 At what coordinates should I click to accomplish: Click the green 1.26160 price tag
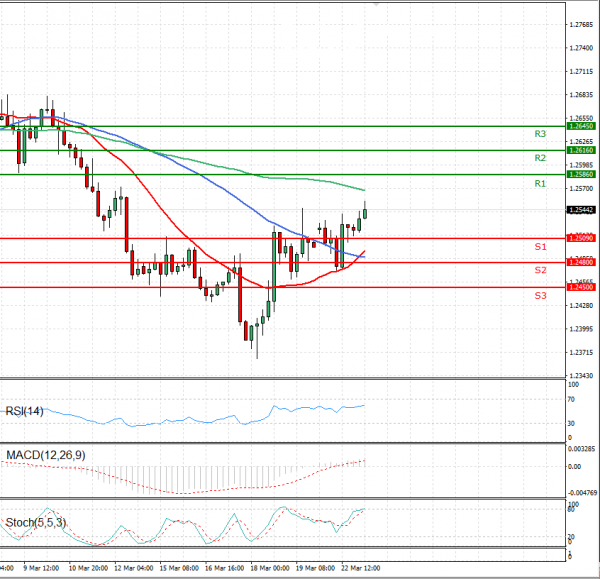581,150
